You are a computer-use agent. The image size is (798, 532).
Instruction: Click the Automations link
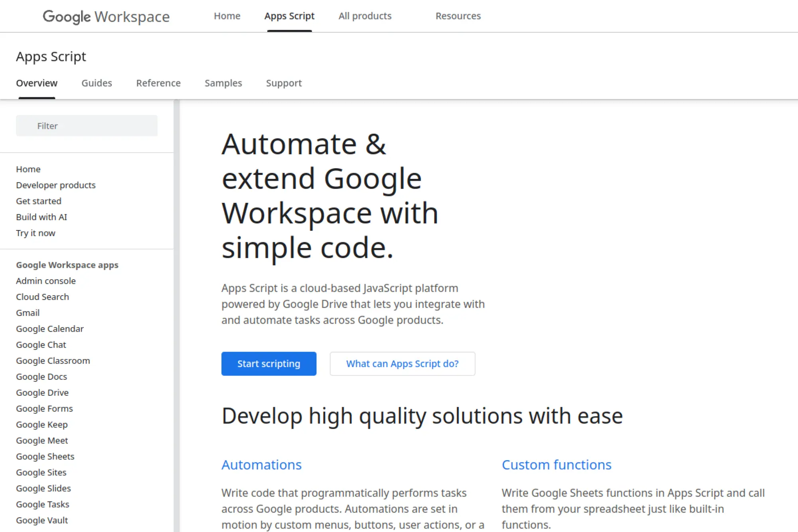261,465
